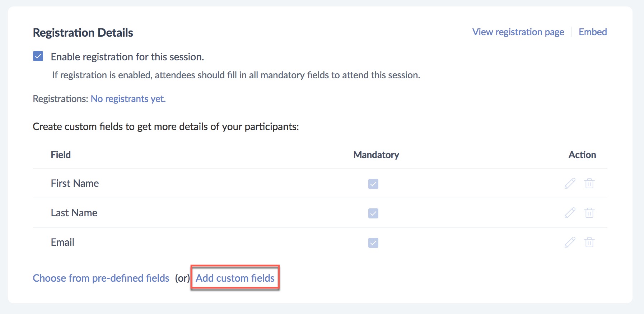Viewport: 644px width, 314px height.
Task: Click the Embed link
Action: point(593,32)
